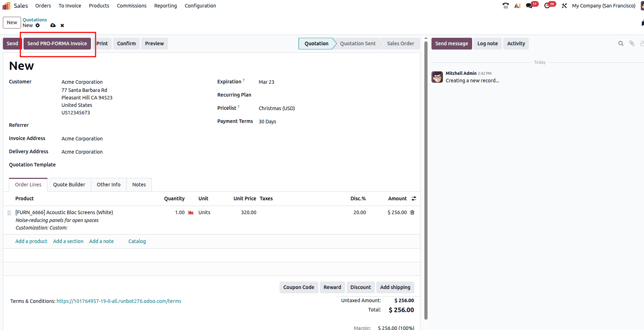Viewport: 644px width, 330px height.
Task: Click the Discount button
Action: [x=361, y=287]
